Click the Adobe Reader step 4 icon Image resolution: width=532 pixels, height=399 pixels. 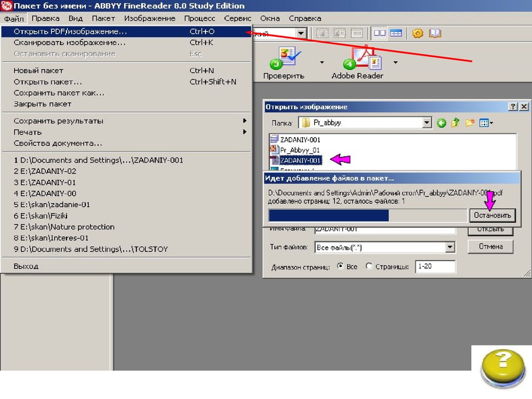click(363, 58)
